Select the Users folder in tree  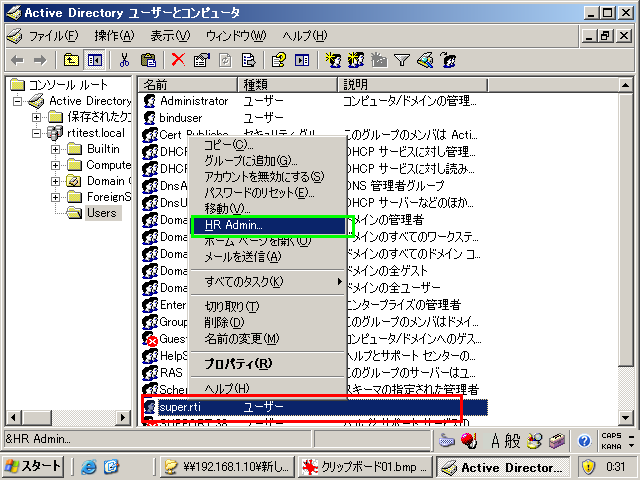102,213
